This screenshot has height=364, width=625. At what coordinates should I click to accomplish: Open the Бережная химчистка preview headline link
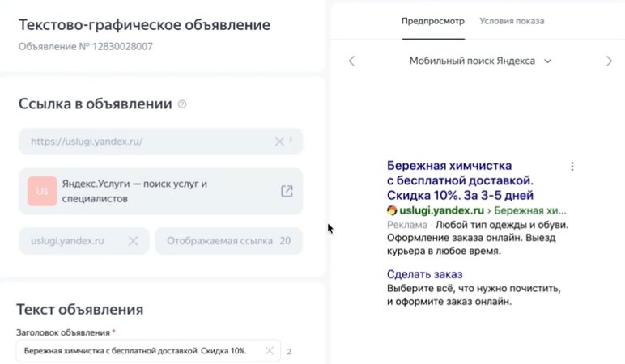coord(460,180)
